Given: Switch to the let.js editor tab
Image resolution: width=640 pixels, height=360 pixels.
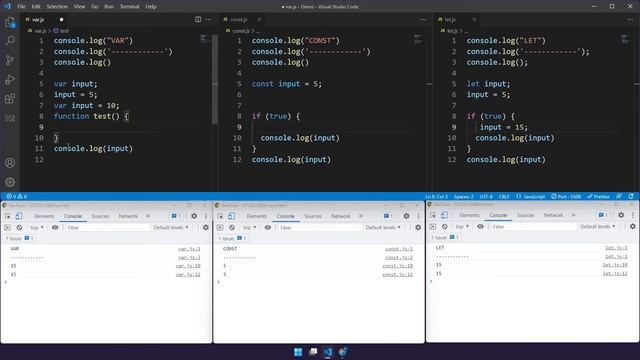Looking at the screenshot, I should [450, 20].
